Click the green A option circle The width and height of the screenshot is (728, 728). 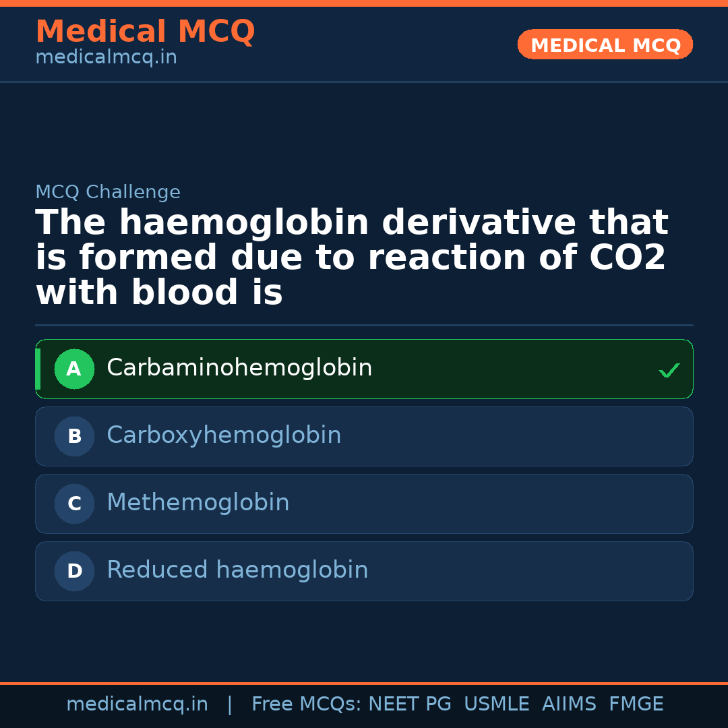[x=74, y=369]
